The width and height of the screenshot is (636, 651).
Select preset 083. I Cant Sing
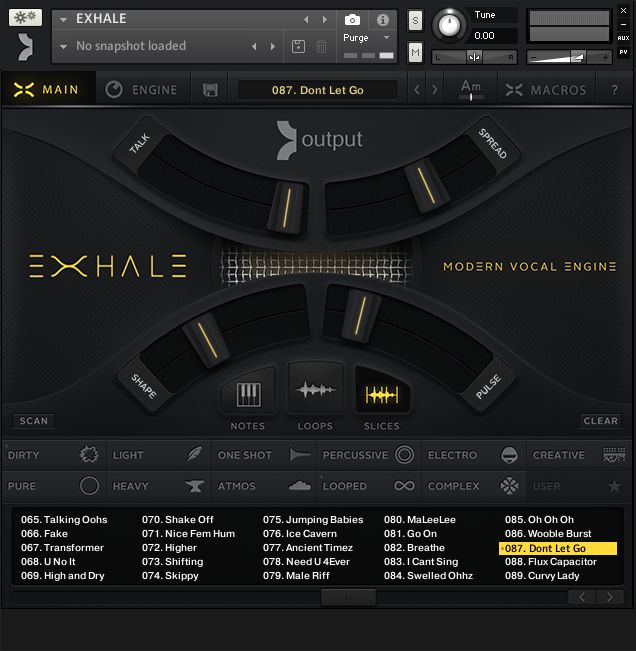[421, 562]
